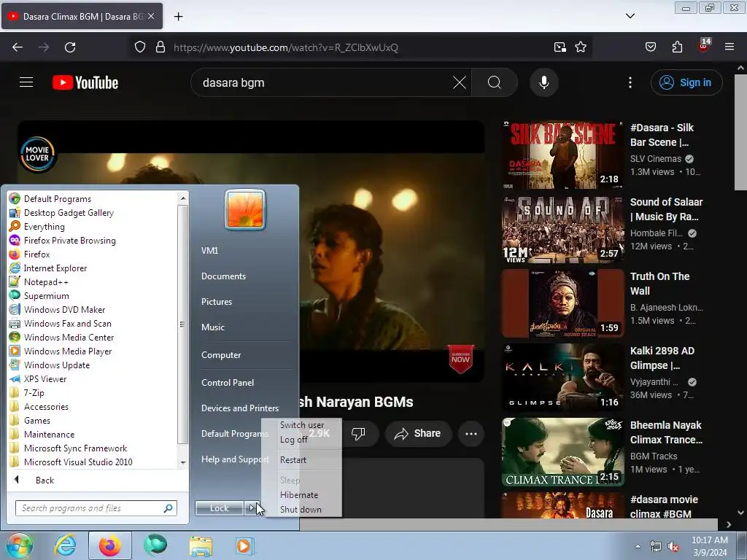Expand Microsoft Visual Studio 2010 folder
Image resolution: width=747 pixels, height=560 pixels.
[78, 462]
